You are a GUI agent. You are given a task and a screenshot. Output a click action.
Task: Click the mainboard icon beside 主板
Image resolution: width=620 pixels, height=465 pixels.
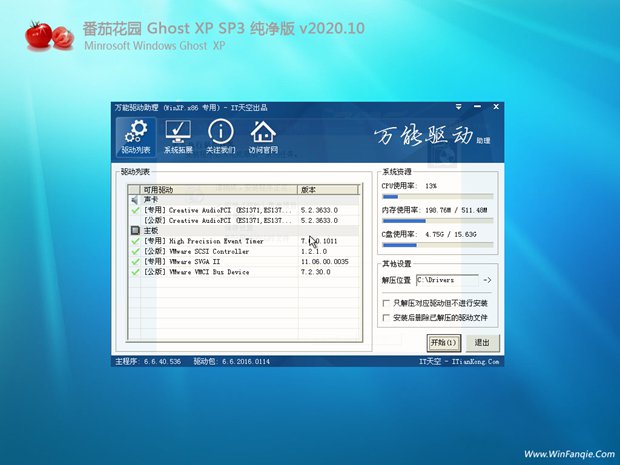coord(135,230)
